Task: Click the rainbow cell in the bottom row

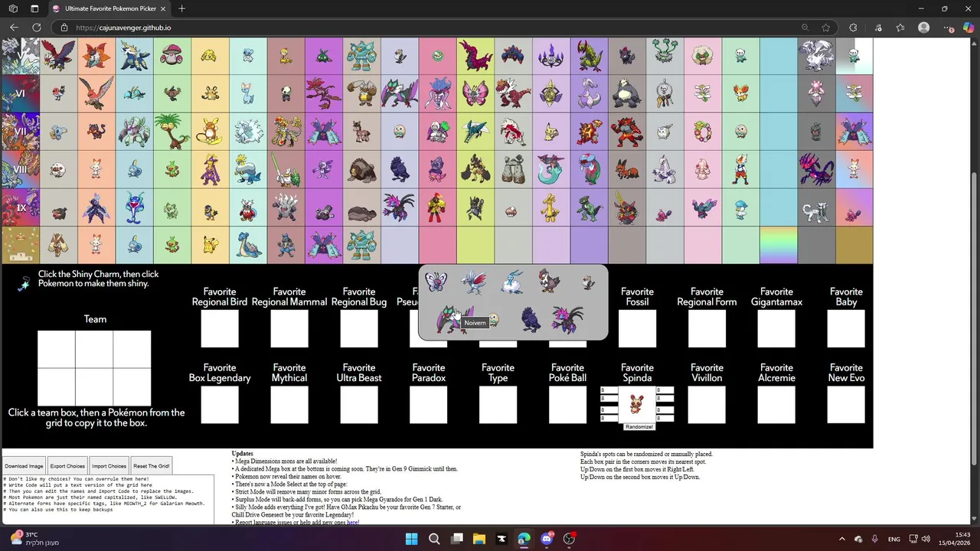Action: [x=778, y=245]
